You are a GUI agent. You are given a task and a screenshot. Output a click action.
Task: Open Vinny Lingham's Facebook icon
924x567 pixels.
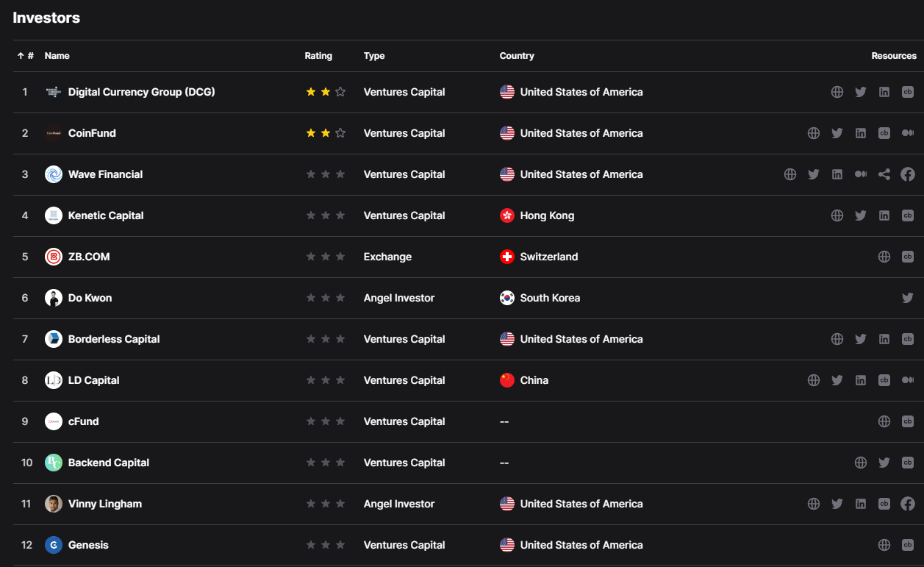[908, 504]
